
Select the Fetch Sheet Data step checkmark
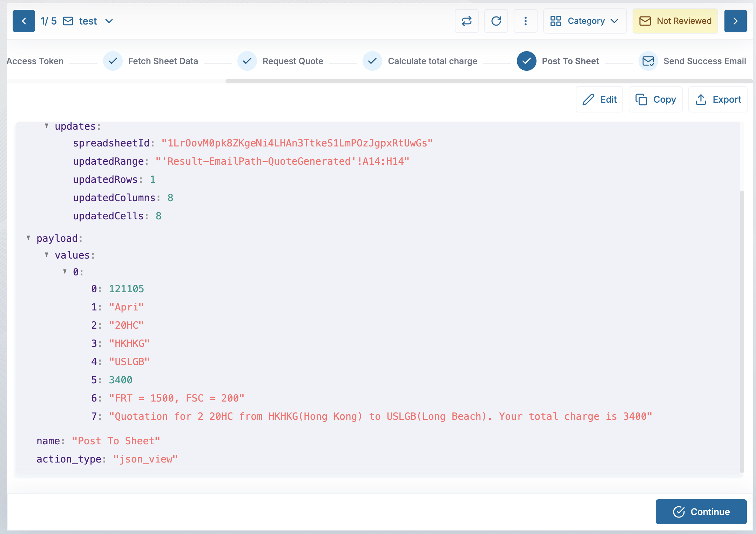coord(113,61)
